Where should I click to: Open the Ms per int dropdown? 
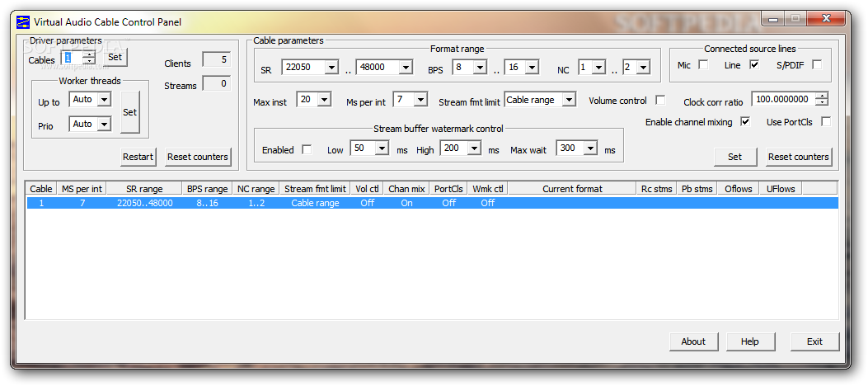[420, 100]
